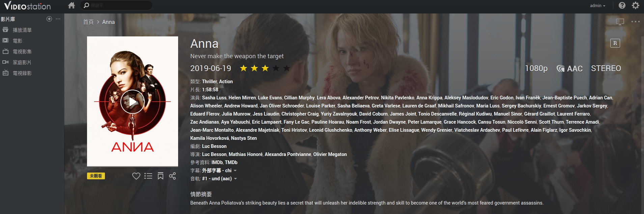Open the settings gear icon

coord(636,5)
